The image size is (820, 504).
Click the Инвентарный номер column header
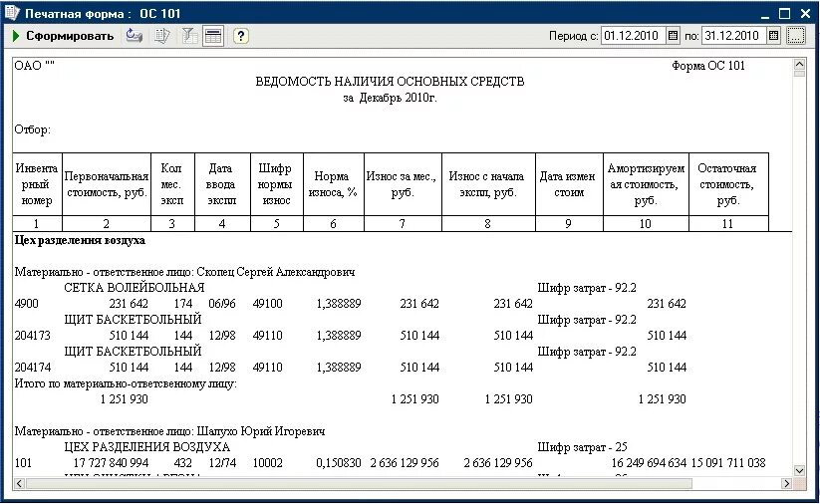click(x=37, y=184)
